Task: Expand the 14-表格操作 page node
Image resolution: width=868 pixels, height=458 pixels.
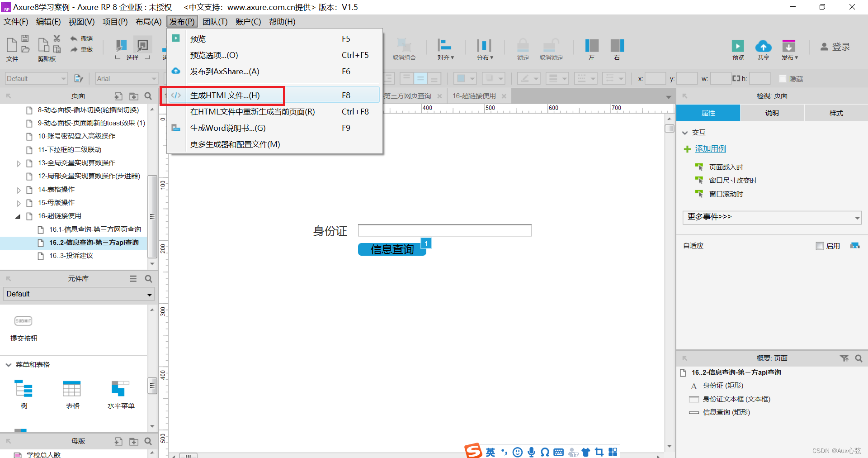Action: pos(19,190)
